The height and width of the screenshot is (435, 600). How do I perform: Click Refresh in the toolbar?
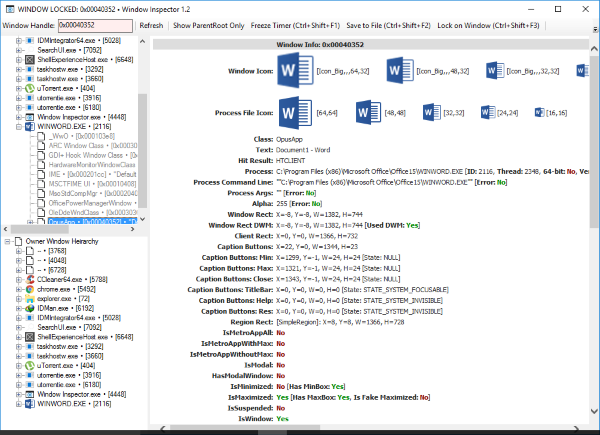pos(151,26)
